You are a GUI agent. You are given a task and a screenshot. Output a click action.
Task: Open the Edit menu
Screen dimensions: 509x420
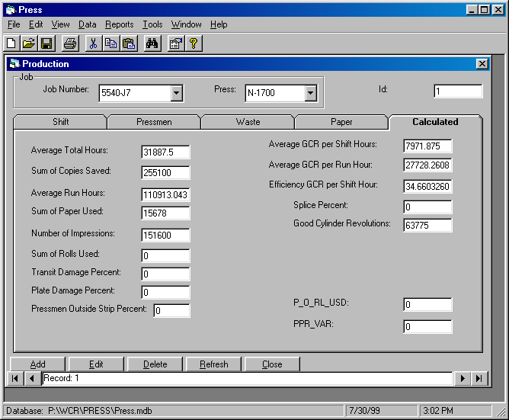point(36,24)
